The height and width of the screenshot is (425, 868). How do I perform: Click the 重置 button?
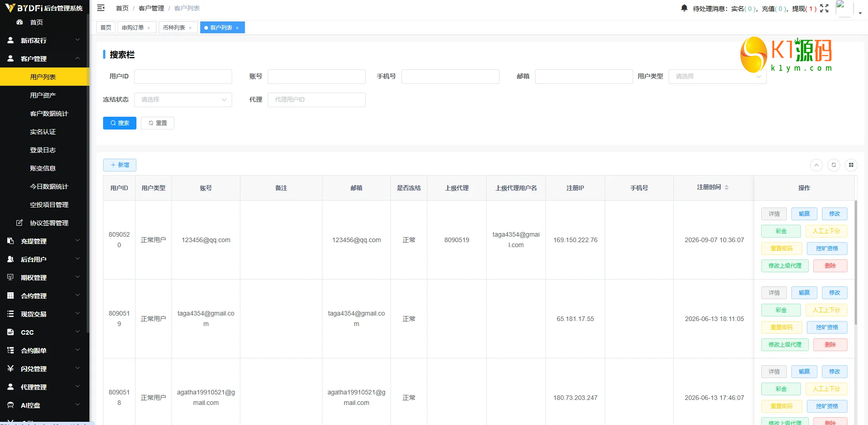(157, 123)
